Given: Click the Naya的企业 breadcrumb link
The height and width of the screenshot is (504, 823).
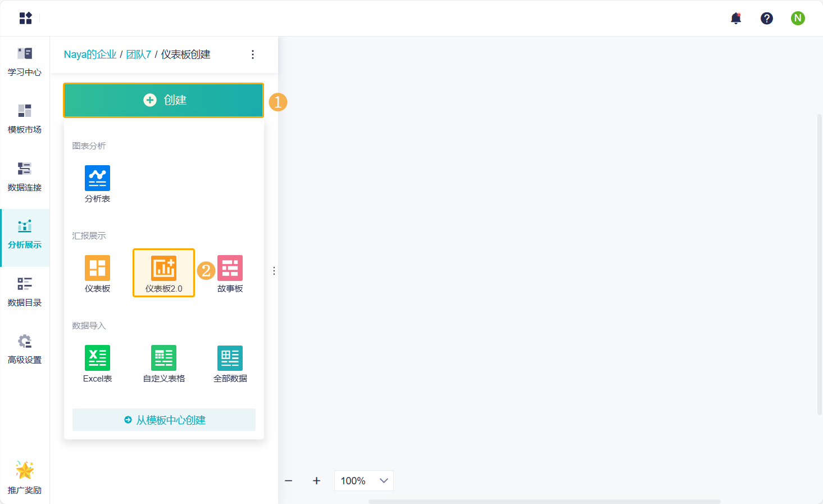Looking at the screenshot, I should 90,55.
